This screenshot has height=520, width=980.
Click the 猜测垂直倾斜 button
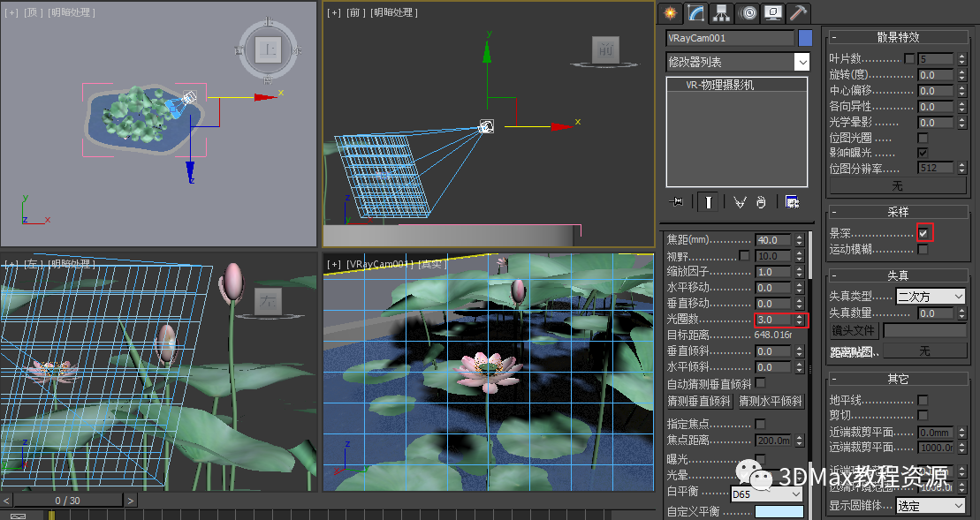(700, 402)
